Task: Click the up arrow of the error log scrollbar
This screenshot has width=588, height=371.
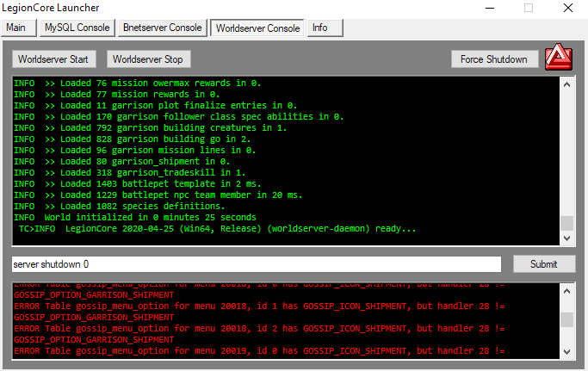Action: [567, 291]
